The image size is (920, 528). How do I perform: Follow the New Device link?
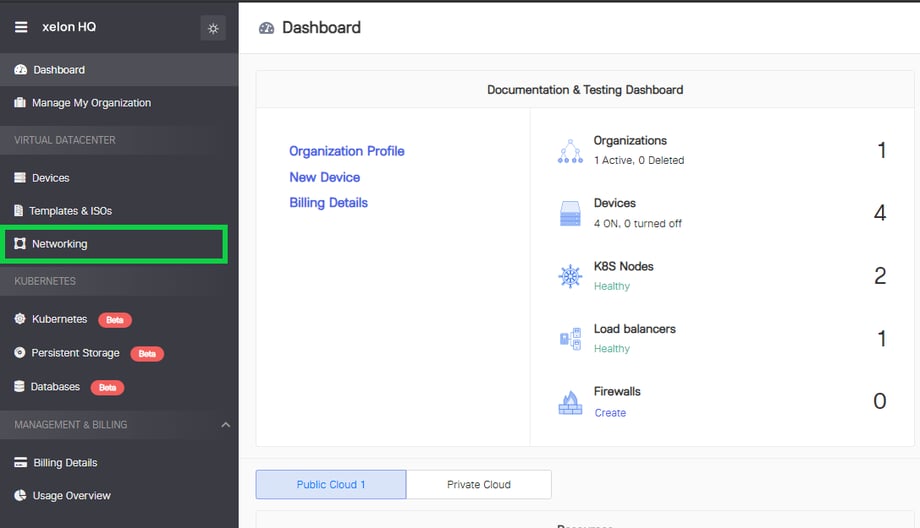click(324, 177)
